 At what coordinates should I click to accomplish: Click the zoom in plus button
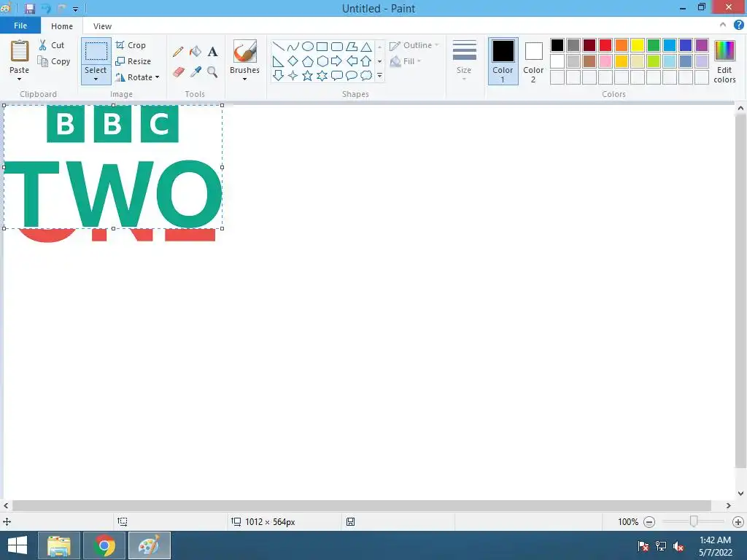coord(738,522)
